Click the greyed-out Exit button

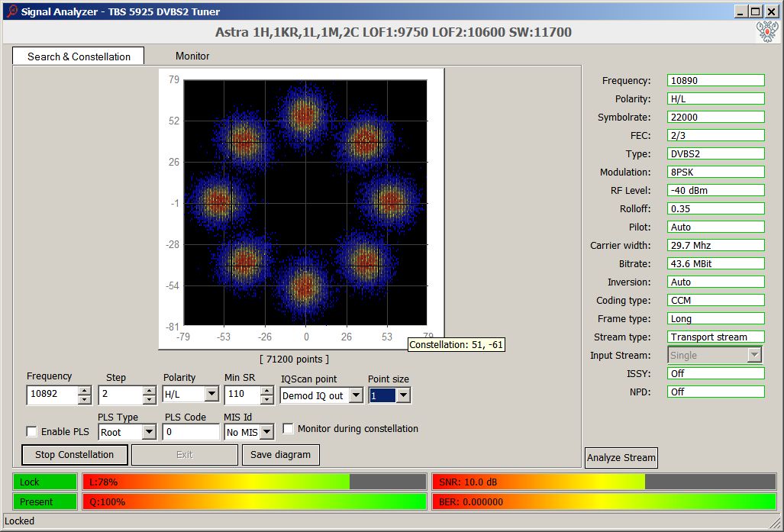point(185,455)
